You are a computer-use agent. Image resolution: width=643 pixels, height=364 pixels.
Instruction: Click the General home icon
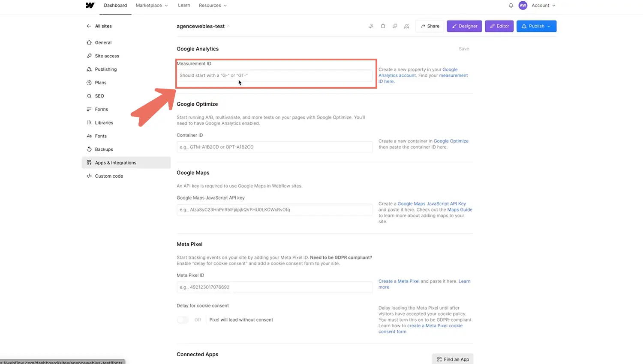(89, 42)
